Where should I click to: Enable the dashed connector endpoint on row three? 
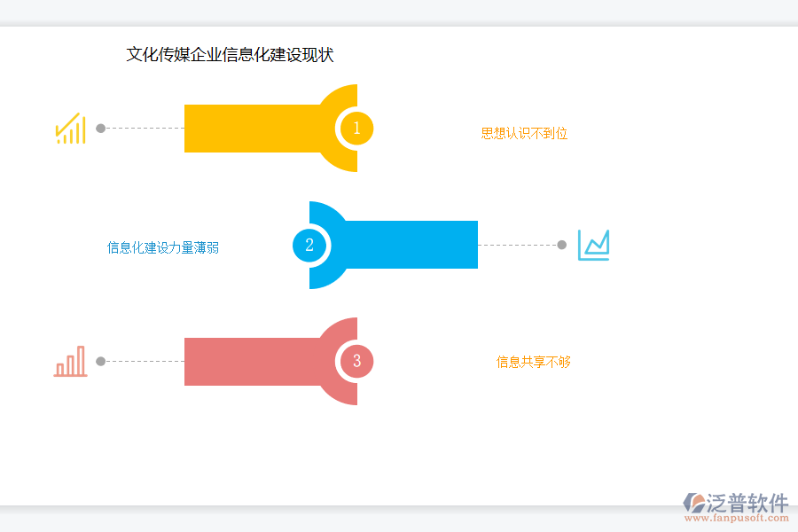click(x=99, y=361)
